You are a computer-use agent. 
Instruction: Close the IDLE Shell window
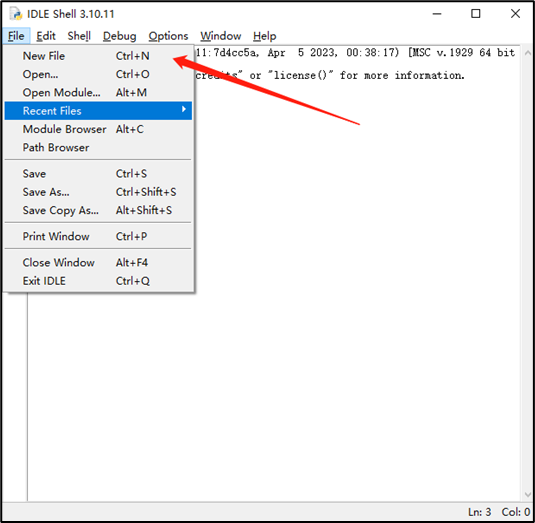(x=515, y=14)
